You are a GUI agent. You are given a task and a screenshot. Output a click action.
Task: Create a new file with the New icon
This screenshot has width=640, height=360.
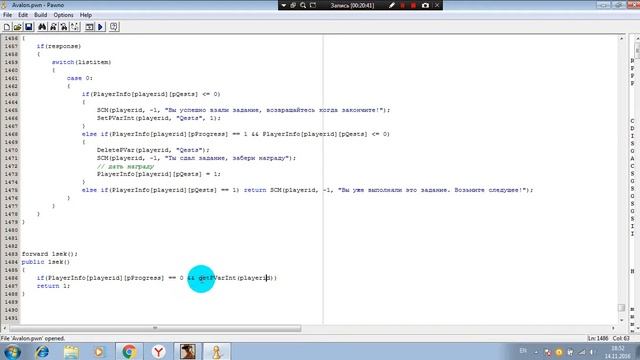coord(7,27)
